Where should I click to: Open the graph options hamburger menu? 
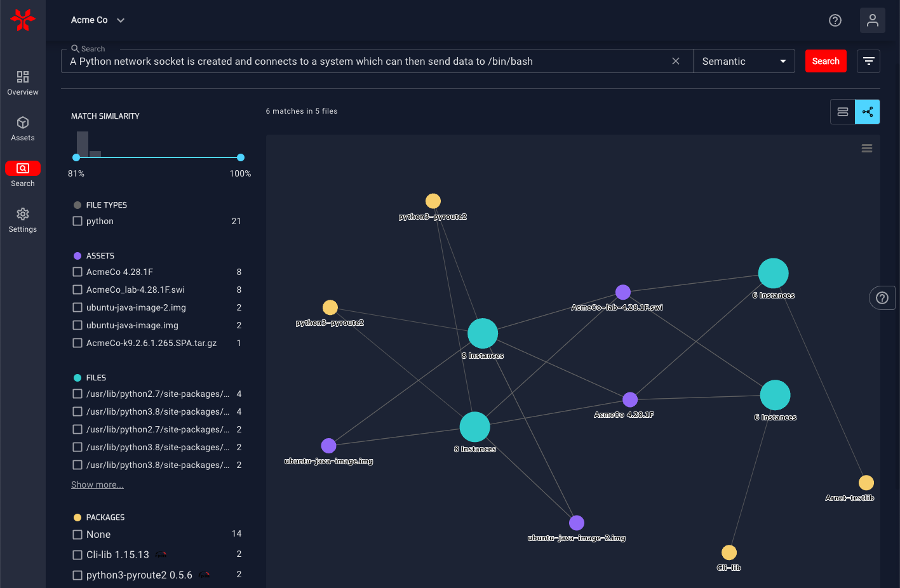pyautogui.click(x=866, y=148)
